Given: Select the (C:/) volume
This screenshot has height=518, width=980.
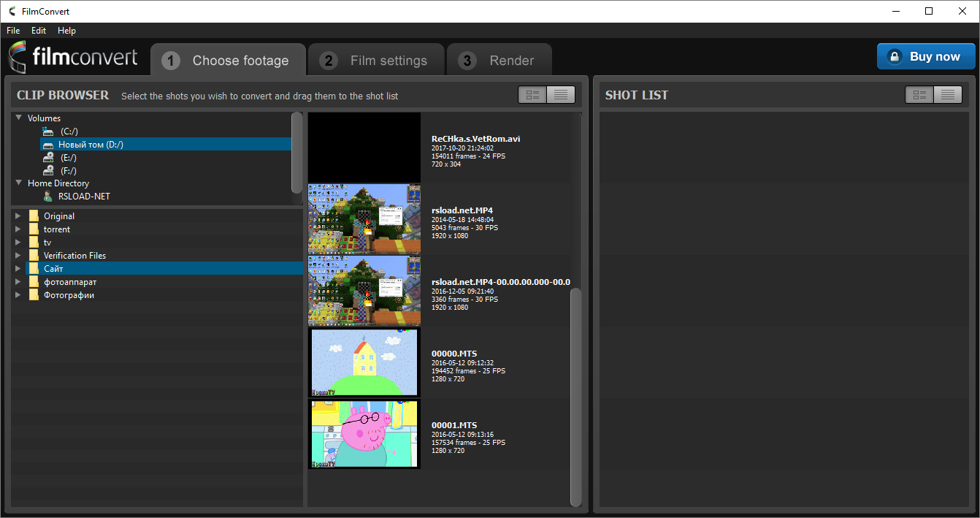Looking at the screenshot, I should pyautogui.click(x=69, y=132).
